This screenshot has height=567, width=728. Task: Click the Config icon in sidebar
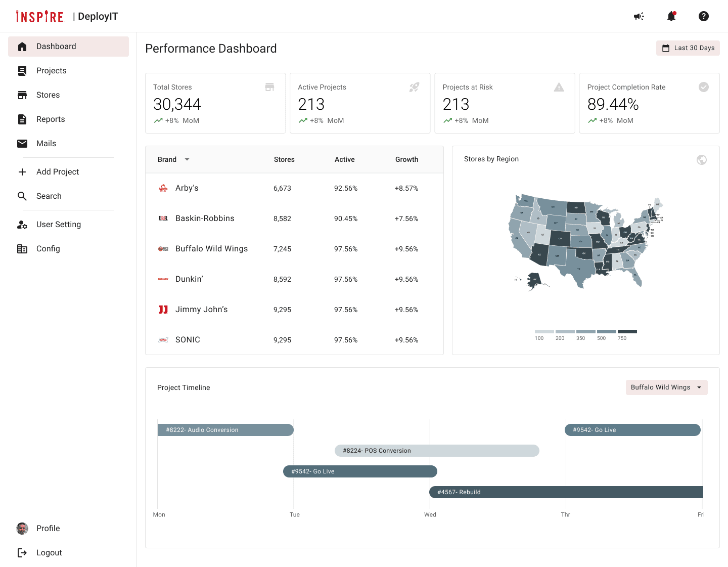point(22,249)
